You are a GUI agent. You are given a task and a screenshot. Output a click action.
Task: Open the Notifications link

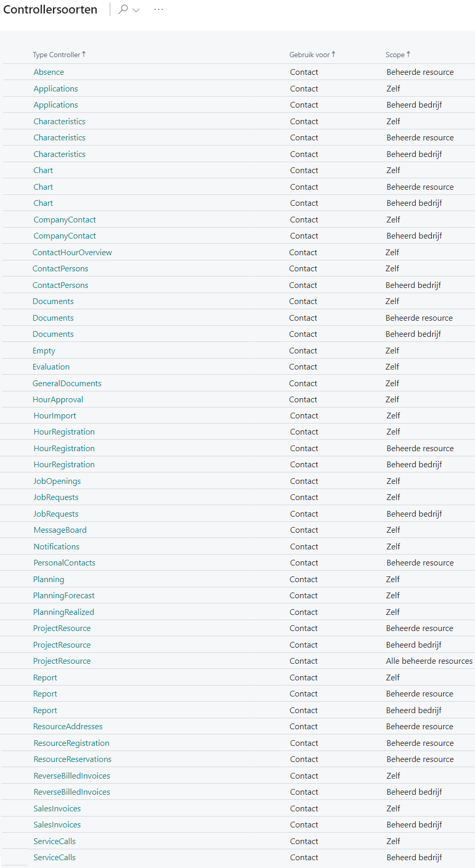(57, 547)
